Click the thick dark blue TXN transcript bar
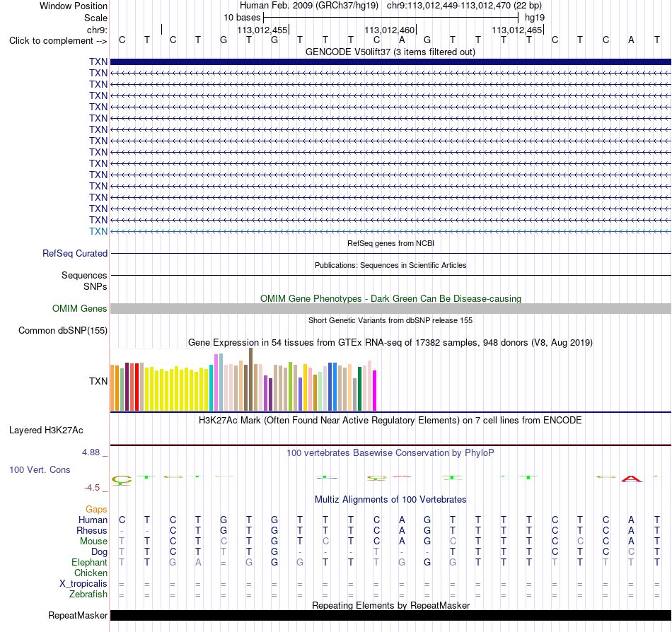Viewport: 672px width, 632px height. pyautogui.click(x=390, y=62)
